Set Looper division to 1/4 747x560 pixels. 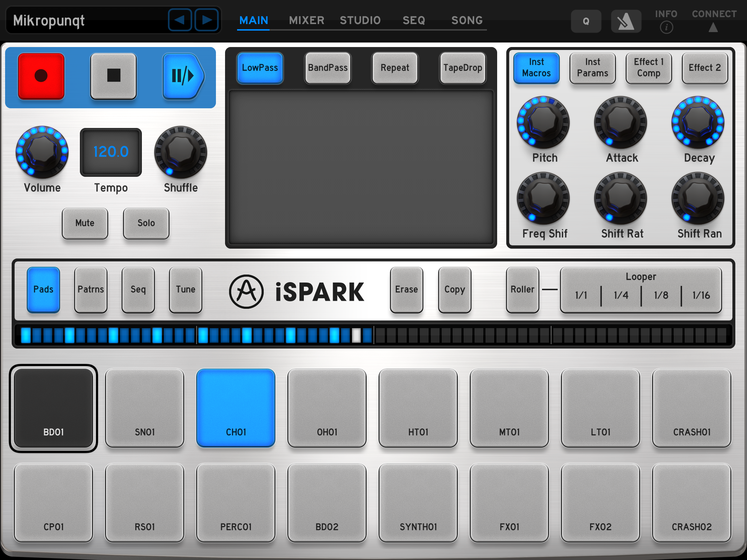pyautogui.click(x=621, y=295)
